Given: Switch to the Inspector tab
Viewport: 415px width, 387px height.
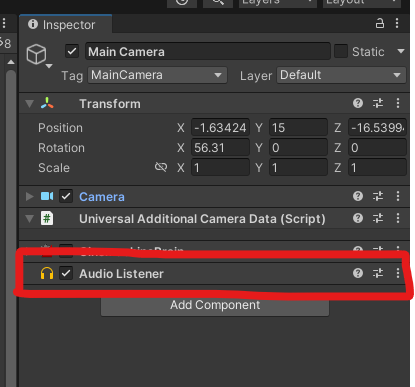Looking at the screenshot, I should [65, 24].
